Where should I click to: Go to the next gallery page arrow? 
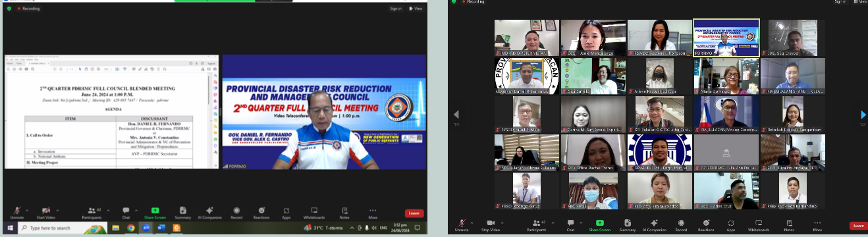pos(863,115)
